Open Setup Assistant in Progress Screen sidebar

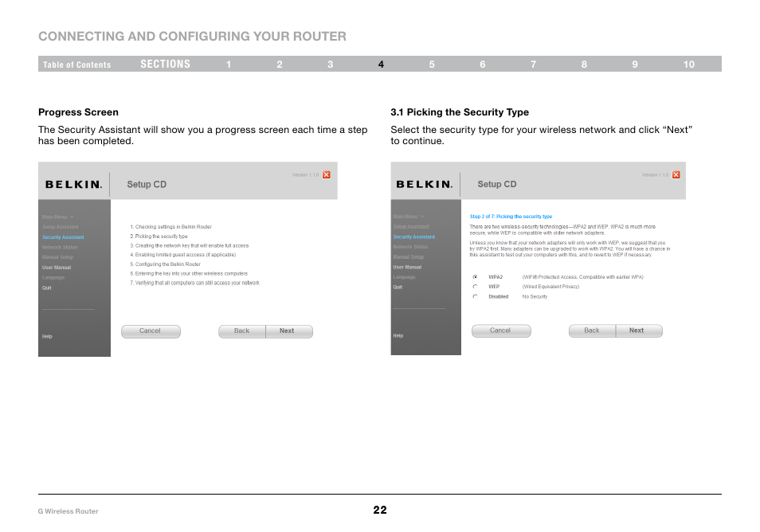60,227
